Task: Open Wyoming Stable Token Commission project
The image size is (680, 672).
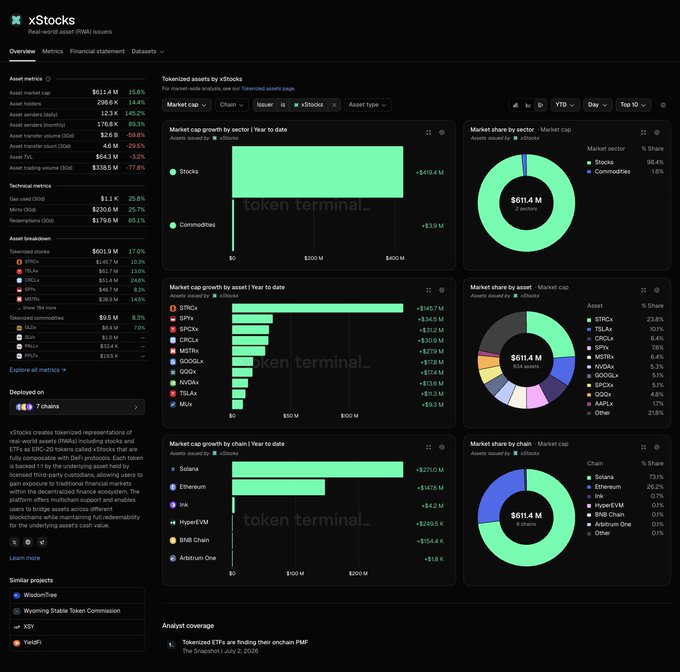Action: pos(77,611)
